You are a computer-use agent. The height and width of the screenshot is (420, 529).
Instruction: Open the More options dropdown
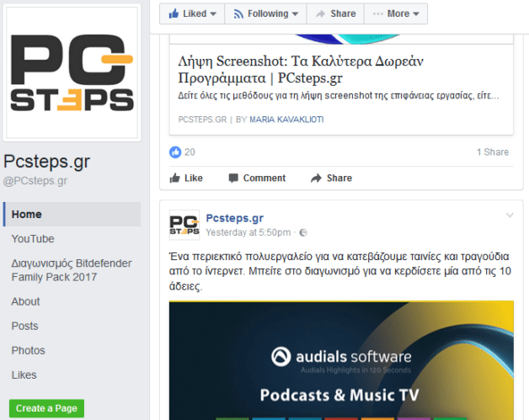click(396, 13)
